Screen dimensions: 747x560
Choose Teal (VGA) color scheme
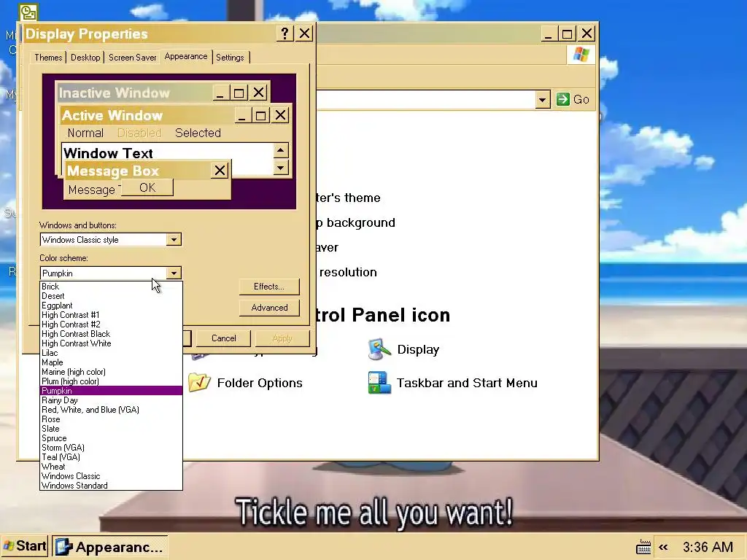click(x=111, y=457)
